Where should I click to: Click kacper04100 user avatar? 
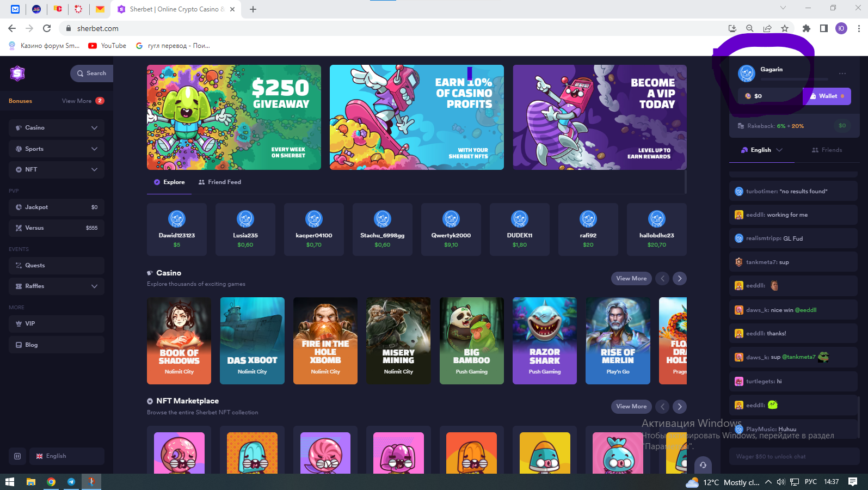(314, 219)
